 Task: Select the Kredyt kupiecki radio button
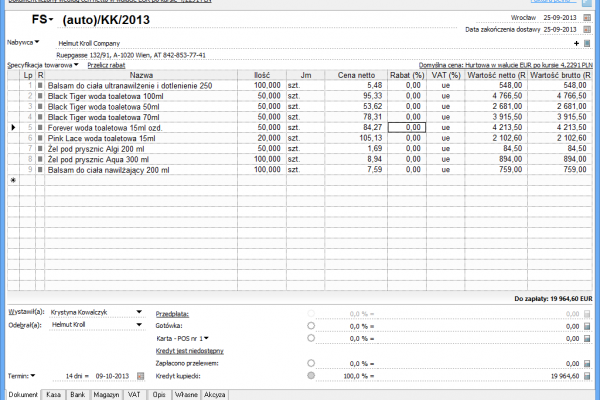pyautogui.click(x=311, y=375)
